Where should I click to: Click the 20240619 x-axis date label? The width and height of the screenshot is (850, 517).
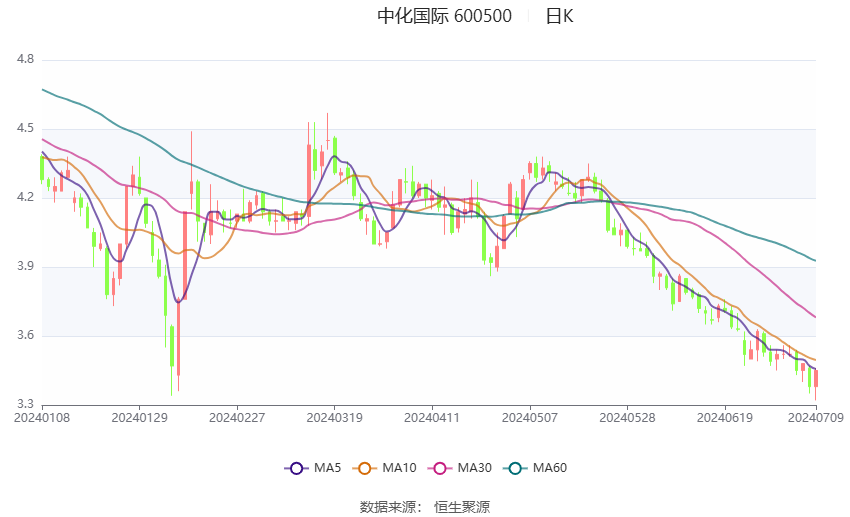[x=725, y=418]
